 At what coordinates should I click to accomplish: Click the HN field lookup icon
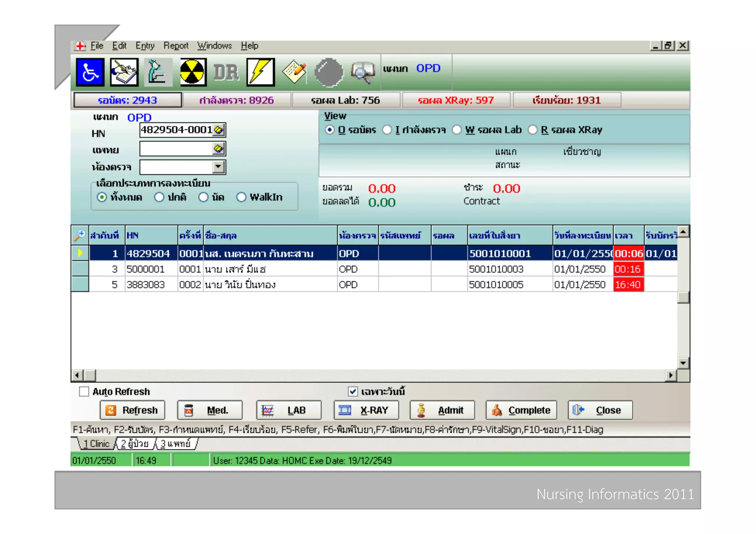click(219, 130)
